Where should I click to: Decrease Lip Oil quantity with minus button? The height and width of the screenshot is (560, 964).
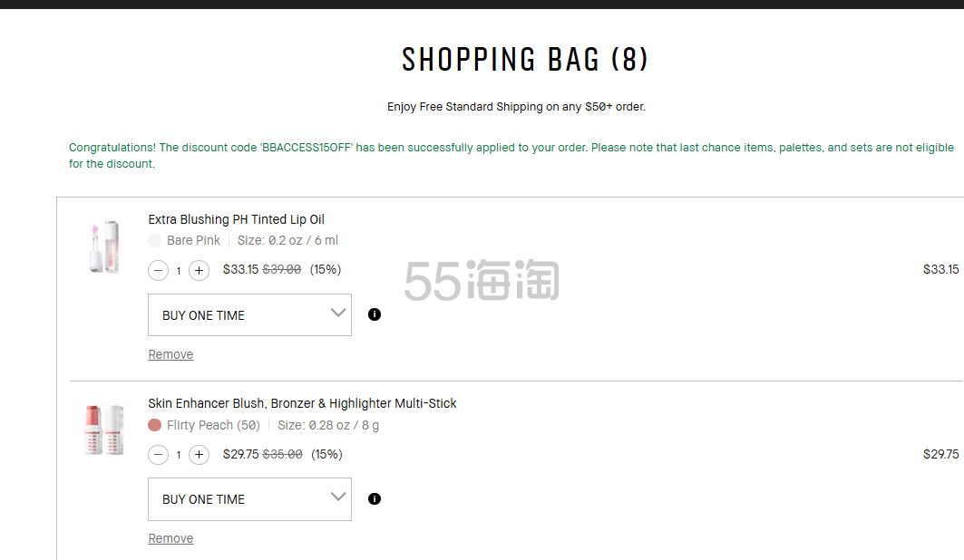click(x=159, y=270)
